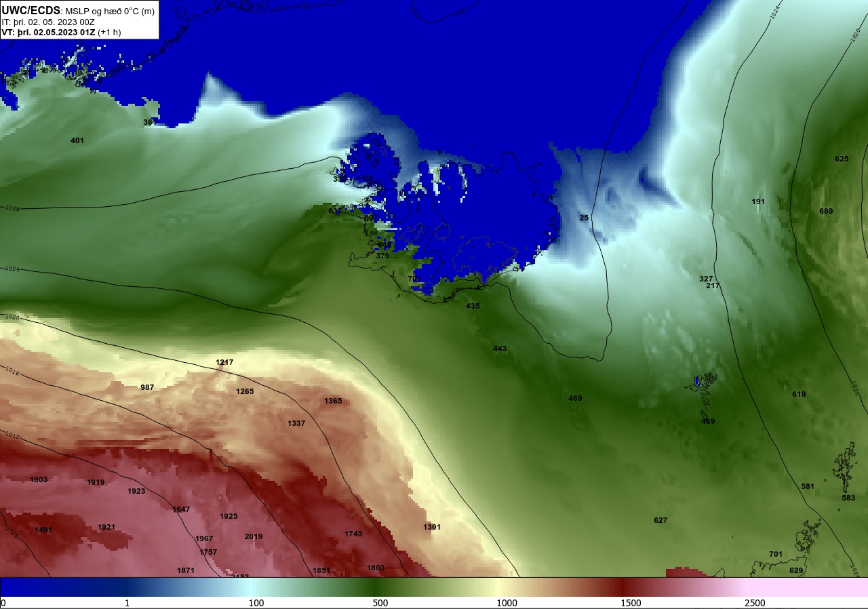The height and width of the screenshot is (609, 868).
Task: Click the 217 height label
Action: coord(713,286)
